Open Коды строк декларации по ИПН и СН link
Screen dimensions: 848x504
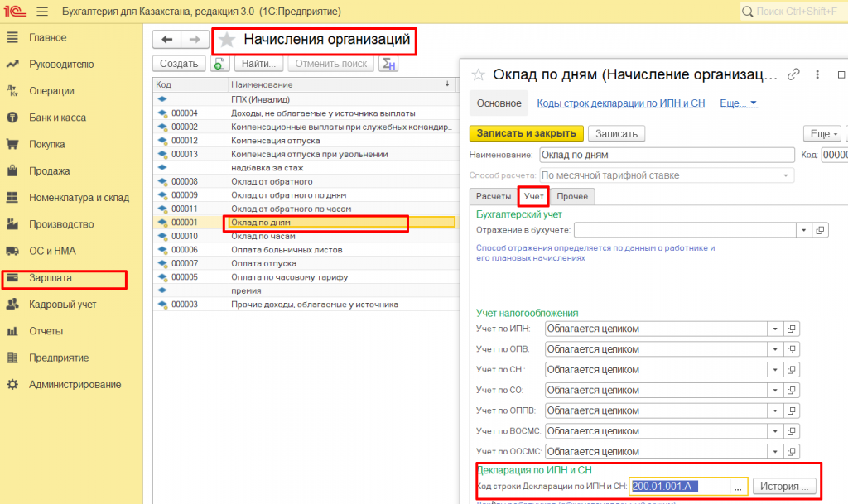(621, 103)
